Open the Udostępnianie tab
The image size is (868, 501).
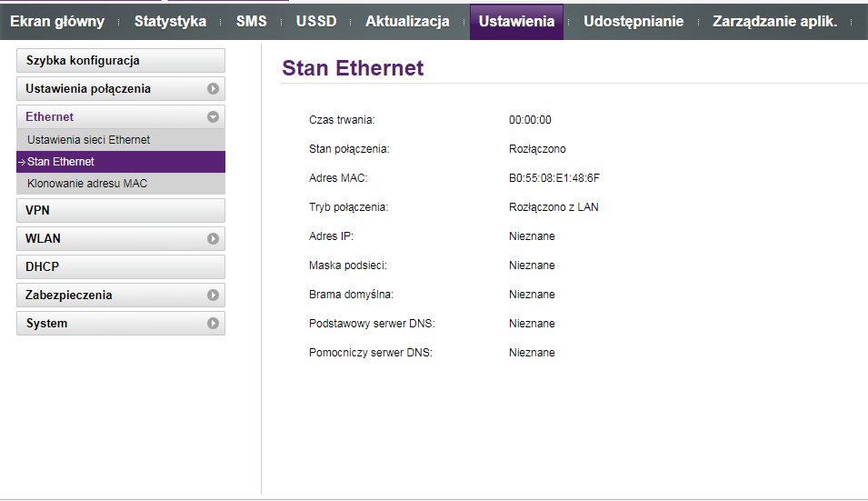(634, 22)
